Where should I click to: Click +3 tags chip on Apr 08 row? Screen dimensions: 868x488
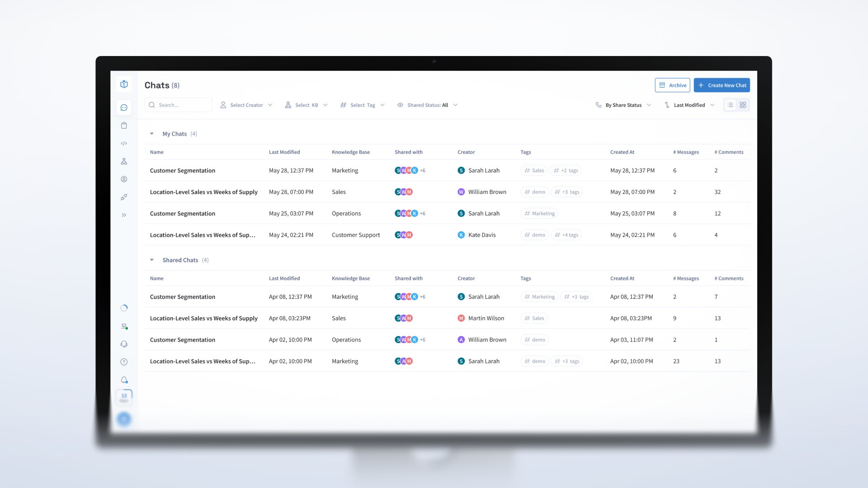pyautogui.click(x=576, y=297)
